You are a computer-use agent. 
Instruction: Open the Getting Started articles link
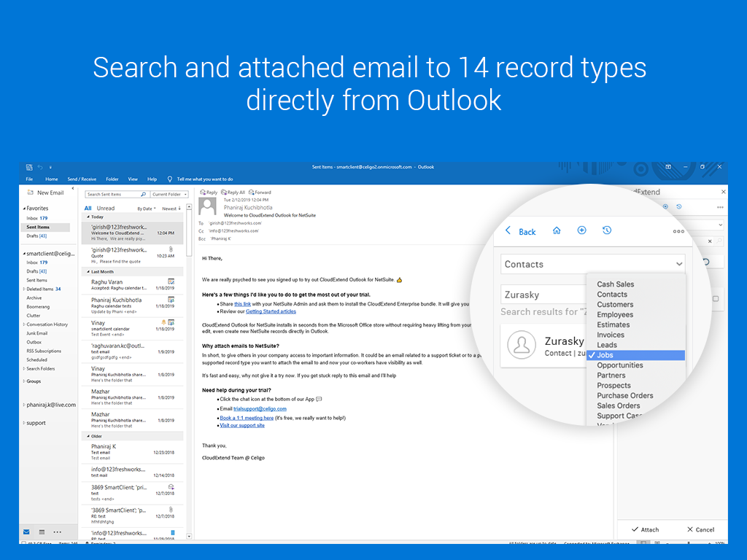(x=271, y=311)
